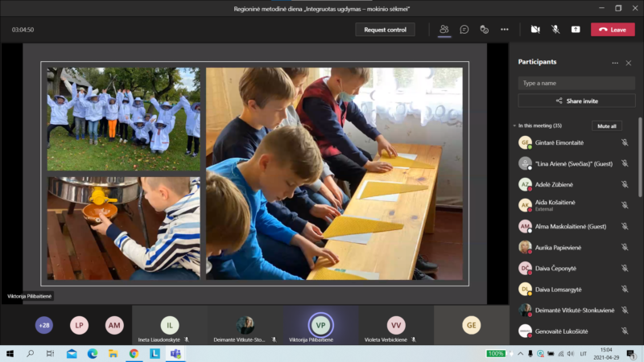Screen dimensions: 644x362
Task: Toggle the camera on
Action: pos(535,29)
